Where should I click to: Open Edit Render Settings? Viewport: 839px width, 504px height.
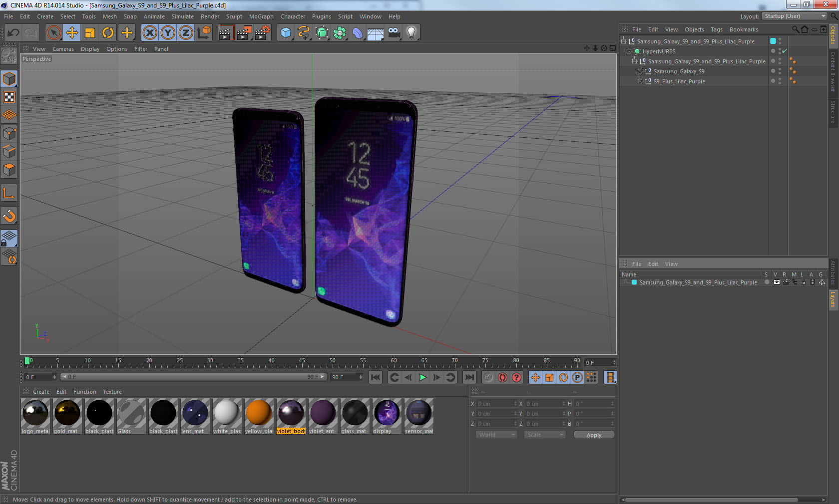(x=263, y=33)
